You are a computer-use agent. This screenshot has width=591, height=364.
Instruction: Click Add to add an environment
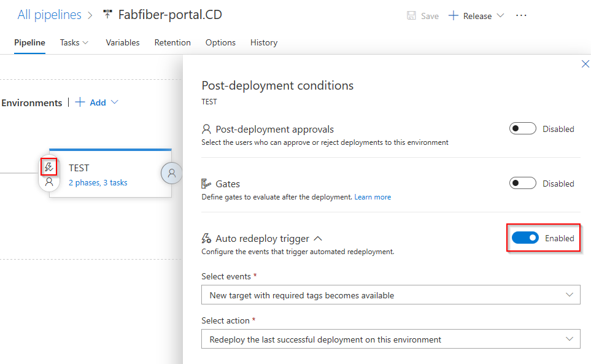pos(98,103)
